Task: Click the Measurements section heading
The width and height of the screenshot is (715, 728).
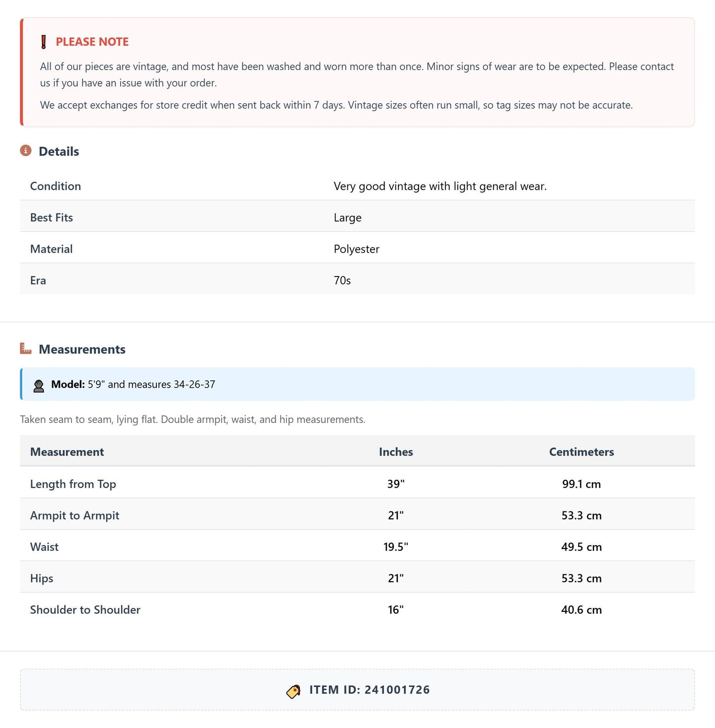Action: coord(82,349)
